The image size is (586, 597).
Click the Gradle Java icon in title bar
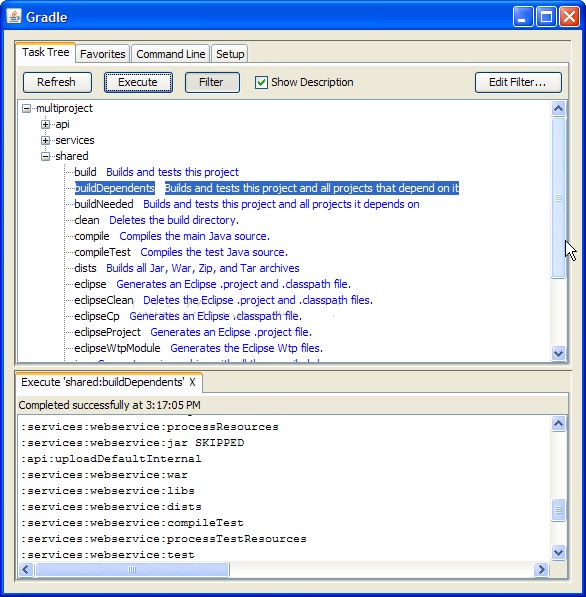pyautogui.click(x=14, y=17)
